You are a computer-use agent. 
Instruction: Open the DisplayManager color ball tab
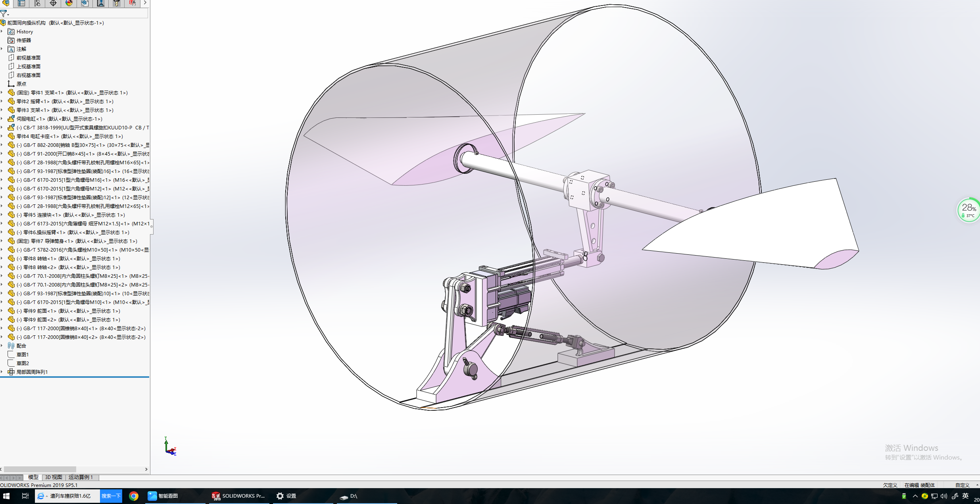tap(69, 3)
